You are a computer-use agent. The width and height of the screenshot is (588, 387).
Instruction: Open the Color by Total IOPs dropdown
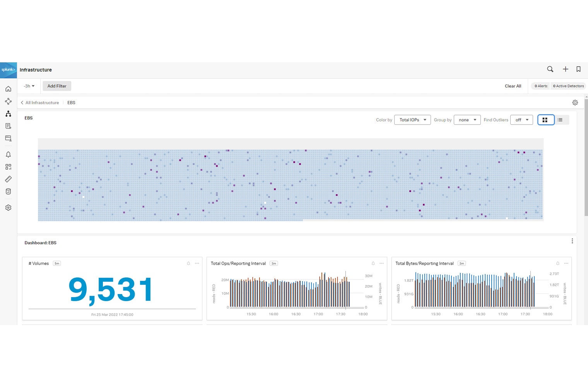coord(412,120)
